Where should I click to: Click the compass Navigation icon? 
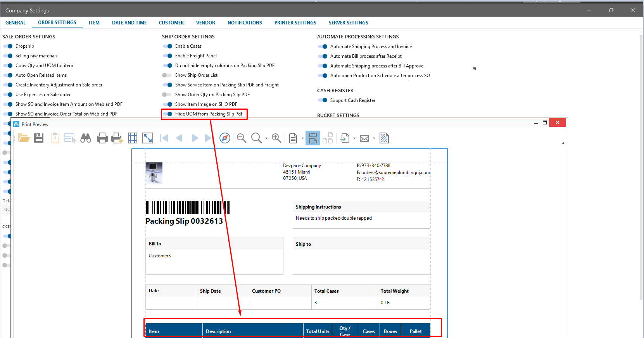[x=225, y=138]
